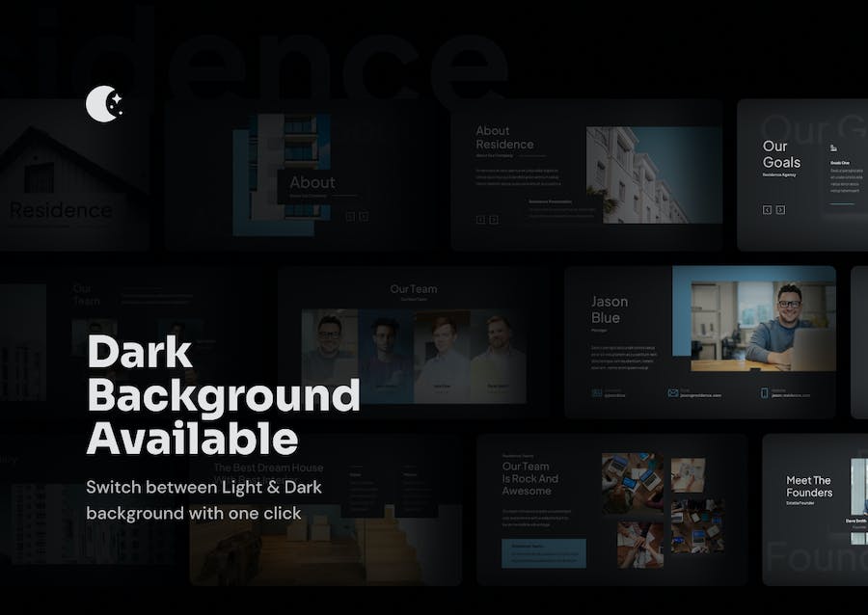868x615 pixels.
Task: Click the phone icon on Jason Blue slide
Action: [x=766, y=393]
